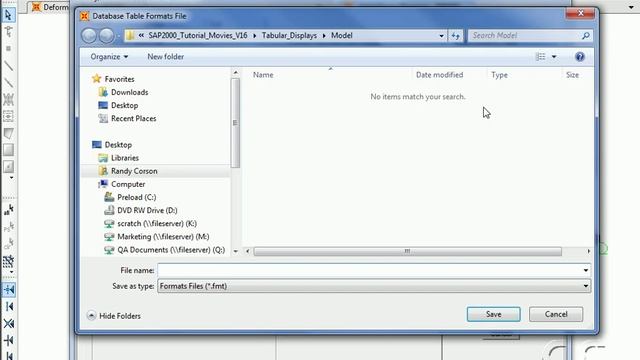Click the change view icon
This screenshot has height=360, width=640.
pyautogui.click(x=540, y=57)
